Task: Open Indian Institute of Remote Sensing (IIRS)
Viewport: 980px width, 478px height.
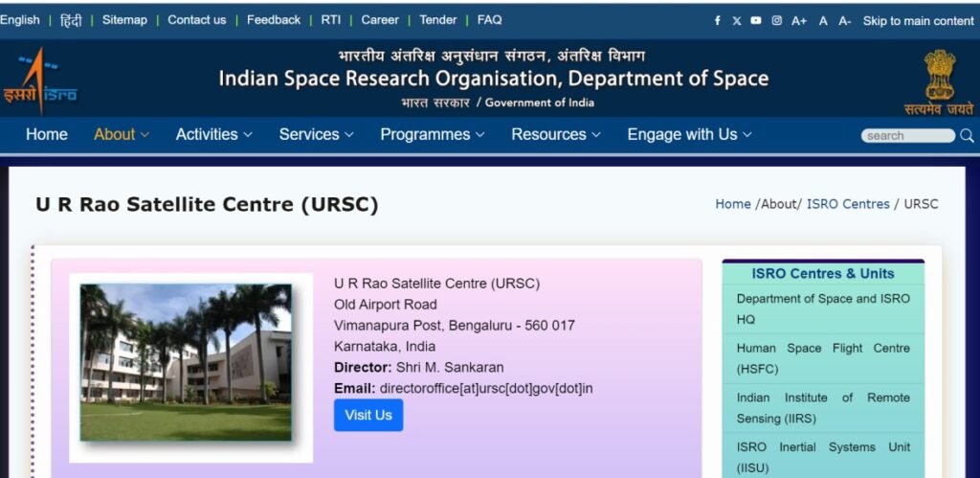Action: click(x=823, y=408)
